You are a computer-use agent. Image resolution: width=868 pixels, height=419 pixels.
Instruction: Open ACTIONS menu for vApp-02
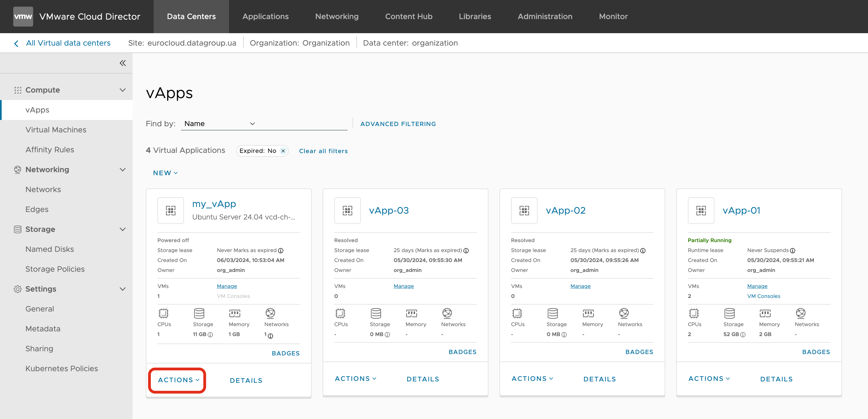[x=532, y=379]
